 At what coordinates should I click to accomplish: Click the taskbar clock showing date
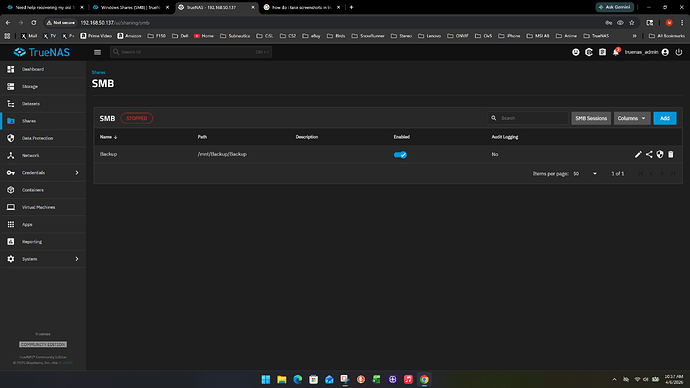[674, 379]
